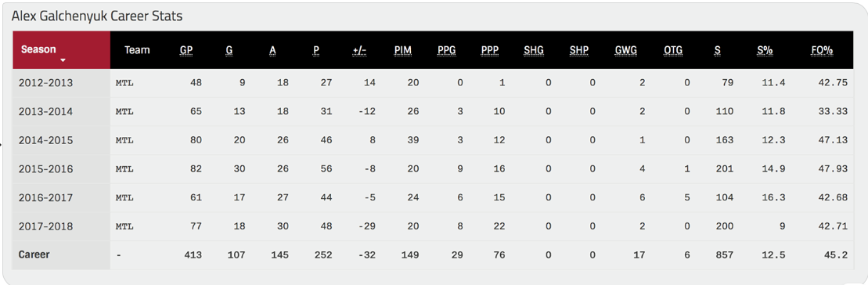Select the 2015-2016 season row

tap(430, 169)
